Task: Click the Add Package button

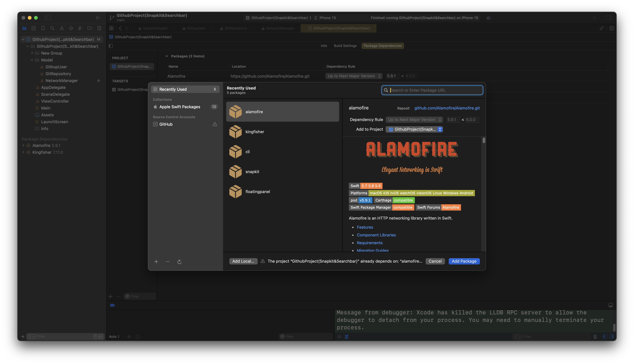Action: click(x=464, y=261)
